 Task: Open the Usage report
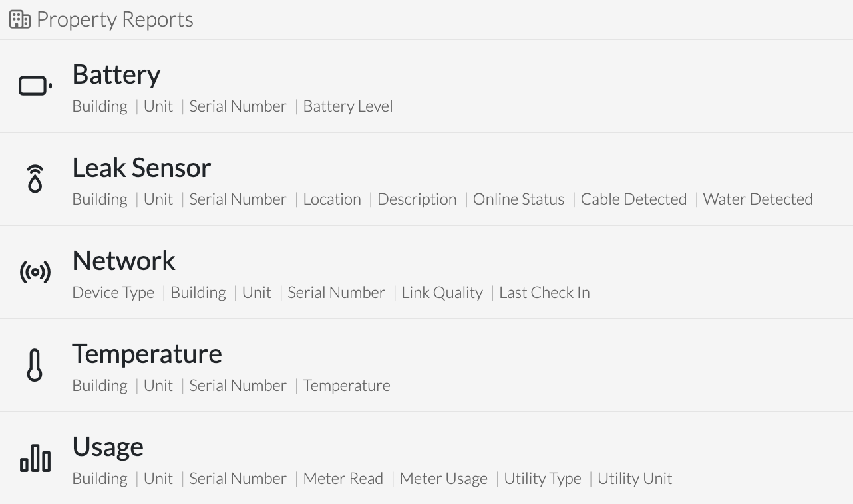coord(426,458)
